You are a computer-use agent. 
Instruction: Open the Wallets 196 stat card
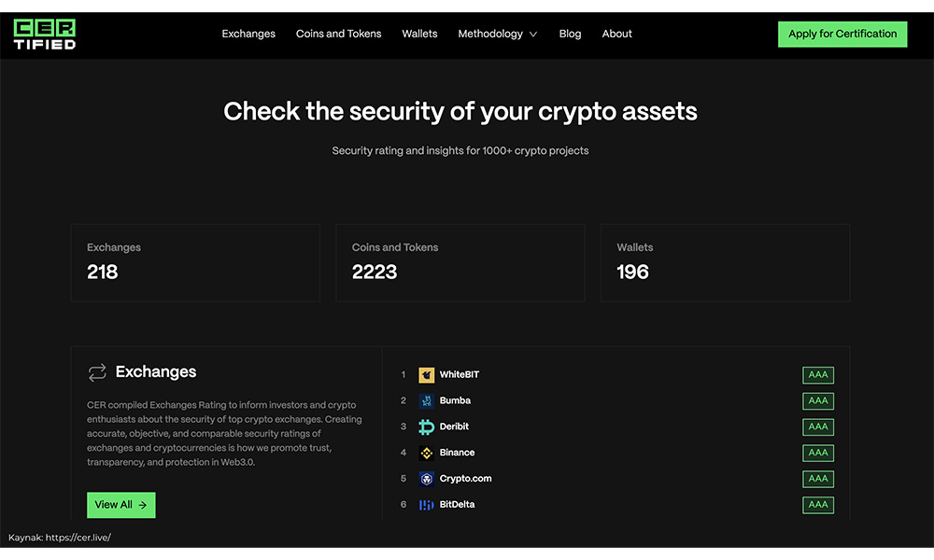[x=725, y=262]
